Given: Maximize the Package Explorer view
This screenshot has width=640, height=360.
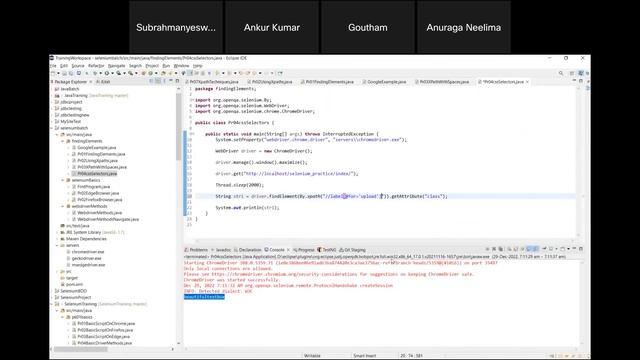Looking at the screenshot, I should (177, 81).
